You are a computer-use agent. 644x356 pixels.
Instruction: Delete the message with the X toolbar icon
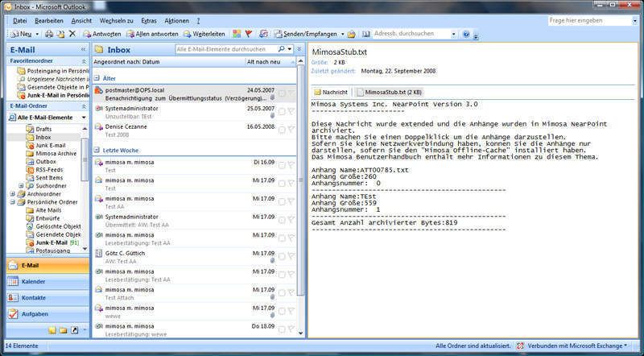coord(72,34)
